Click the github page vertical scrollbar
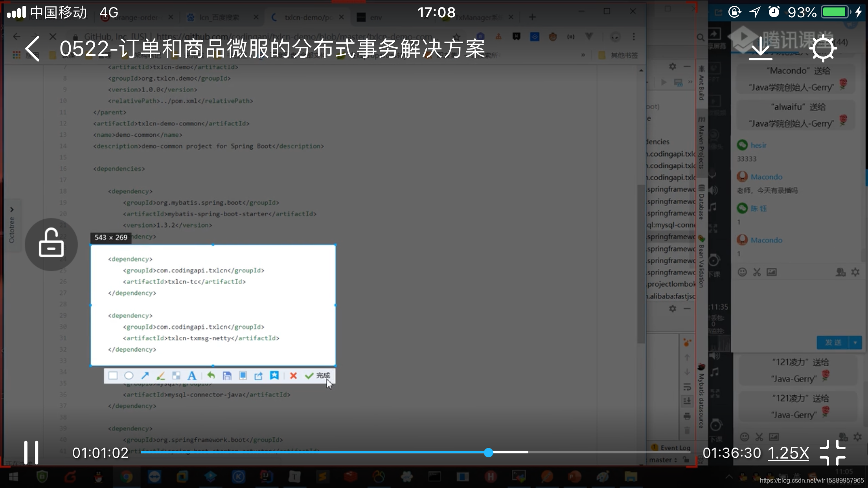This screenshot has height=488, width=868. click(x=641, y=263)
